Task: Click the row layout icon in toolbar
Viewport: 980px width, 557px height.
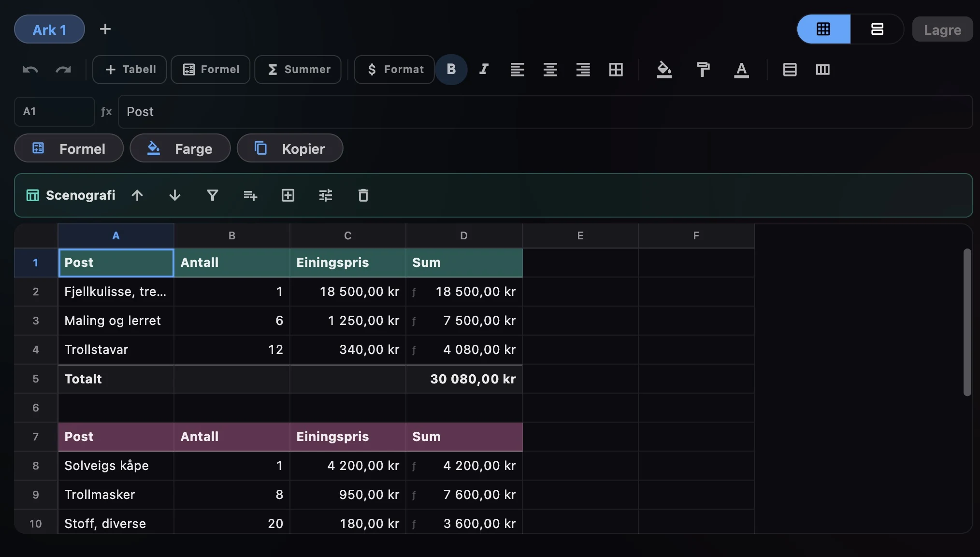Action: pos(790,70)
